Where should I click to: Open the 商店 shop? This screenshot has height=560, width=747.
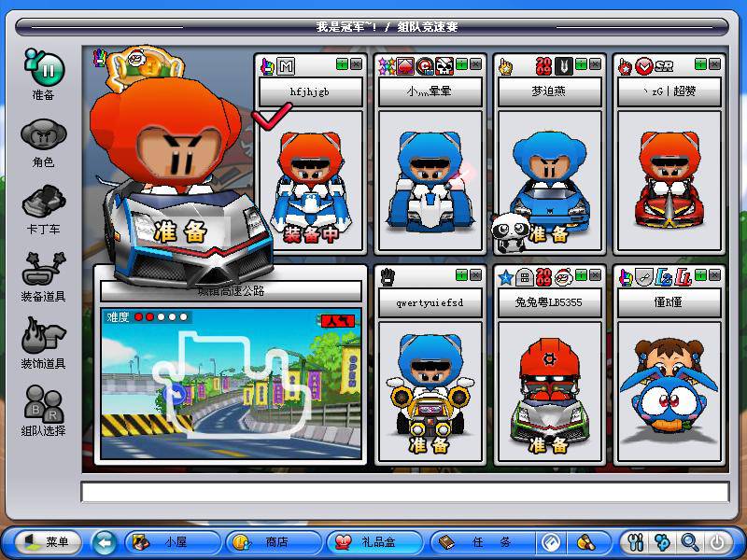[x=274, y=542]
